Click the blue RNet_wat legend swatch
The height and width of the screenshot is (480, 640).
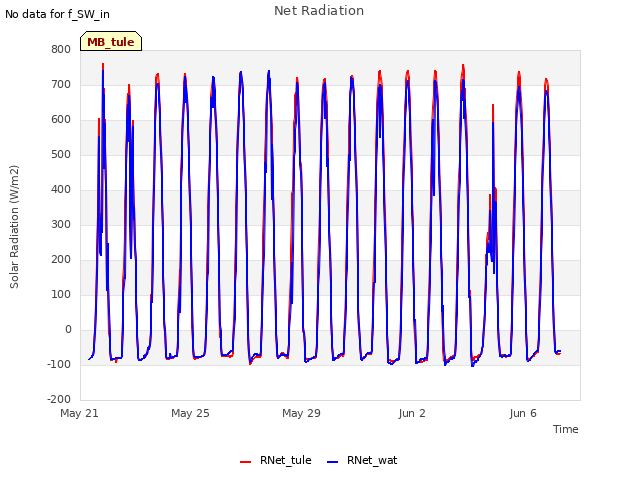[333, 462]
